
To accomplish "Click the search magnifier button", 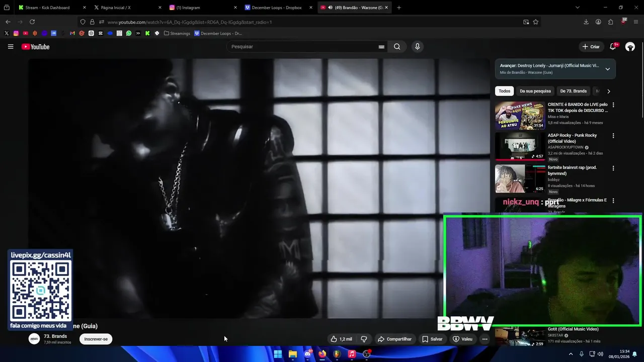I will point(397,47).
